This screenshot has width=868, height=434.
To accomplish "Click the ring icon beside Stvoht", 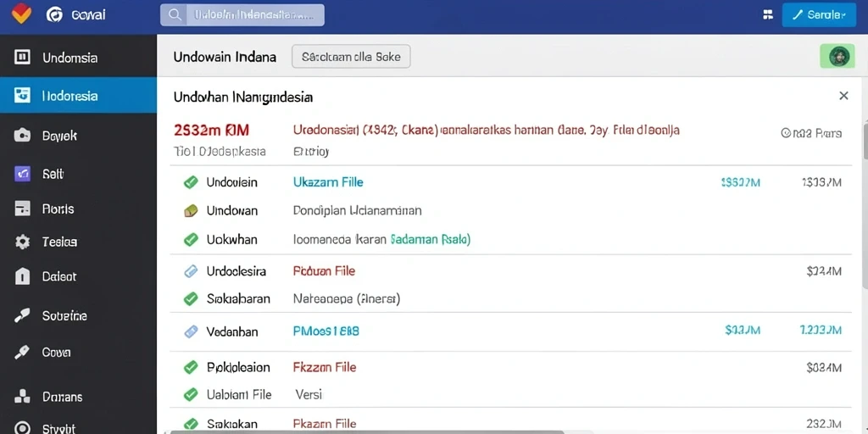I will 22,427.
